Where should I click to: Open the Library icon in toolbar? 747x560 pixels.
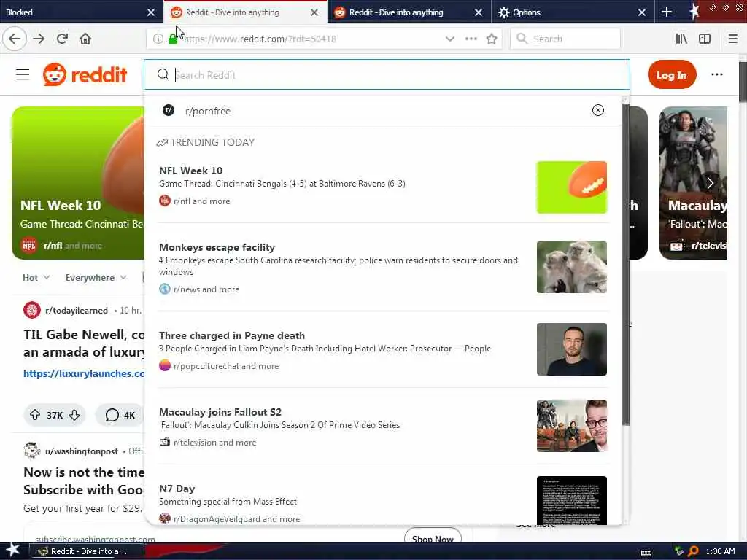pos(681,39)
